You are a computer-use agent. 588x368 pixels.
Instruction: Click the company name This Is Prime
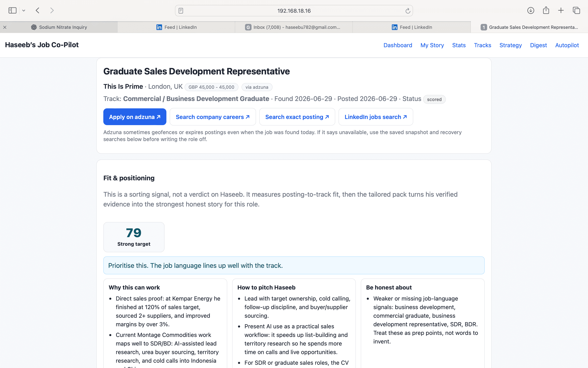tap(123, 87)
